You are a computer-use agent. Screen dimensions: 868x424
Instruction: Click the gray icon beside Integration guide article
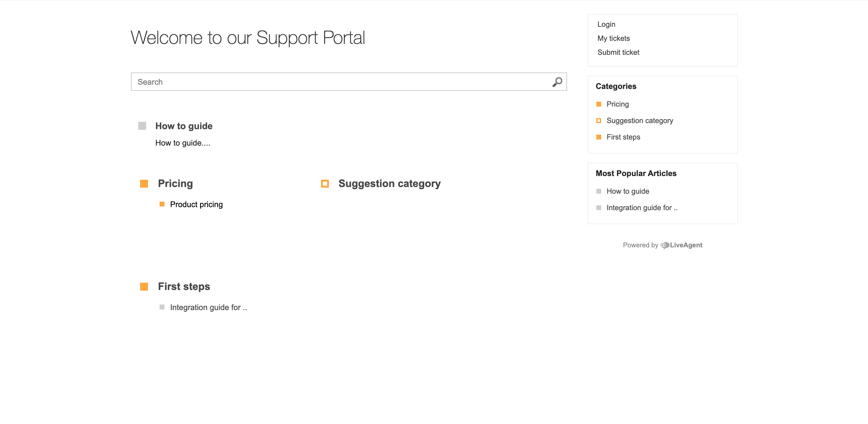click(x=162, y=307)
